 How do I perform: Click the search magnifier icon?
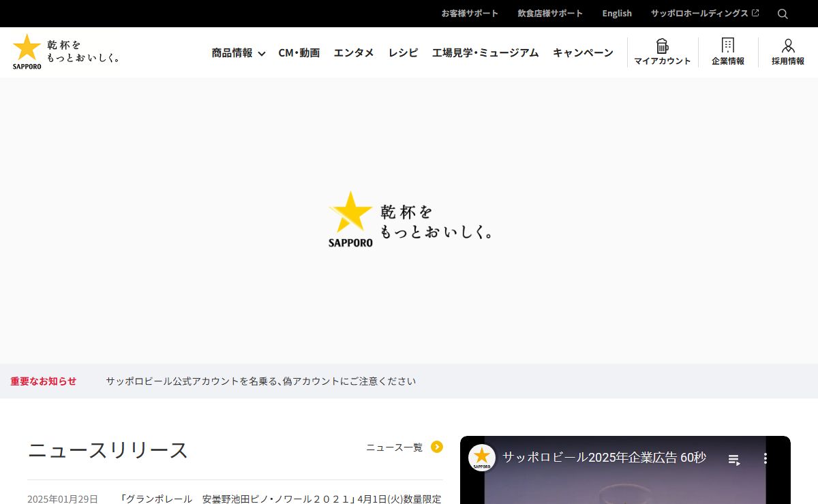click(x=783, y=14)
